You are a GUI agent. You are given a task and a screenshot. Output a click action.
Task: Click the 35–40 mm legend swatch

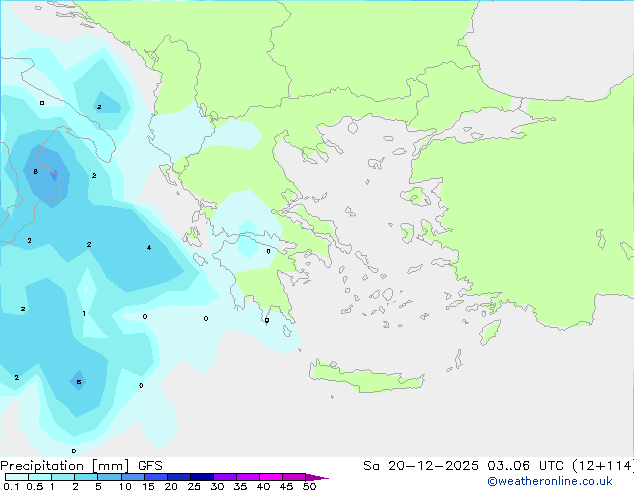tap(248, 477)
